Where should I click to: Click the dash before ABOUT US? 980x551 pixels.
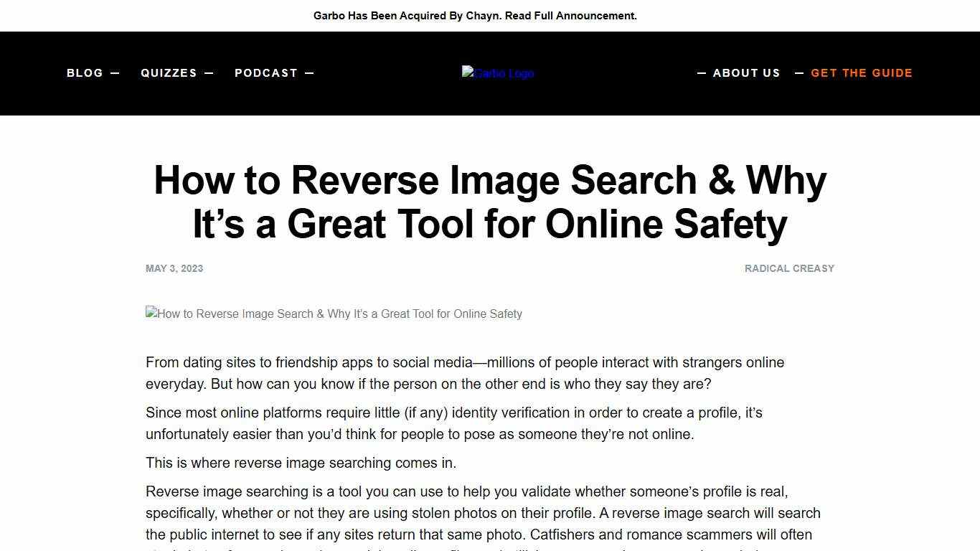coord(702,72)
